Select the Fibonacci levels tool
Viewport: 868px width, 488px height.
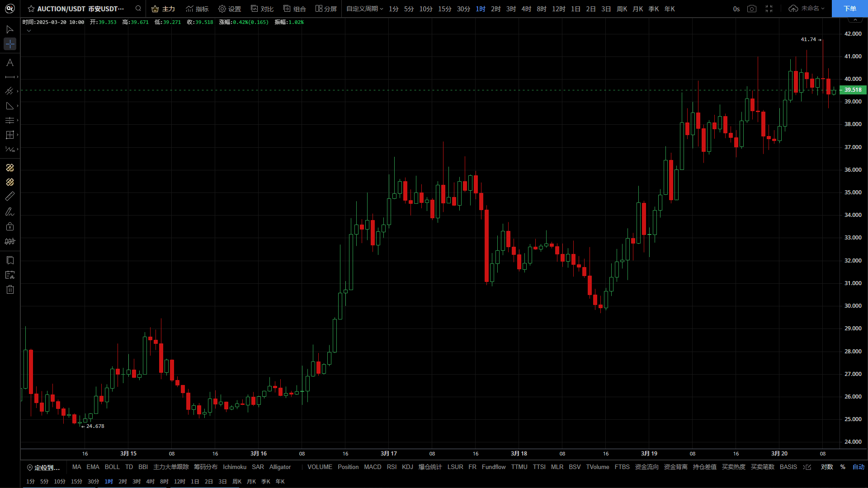click(9, 120)
